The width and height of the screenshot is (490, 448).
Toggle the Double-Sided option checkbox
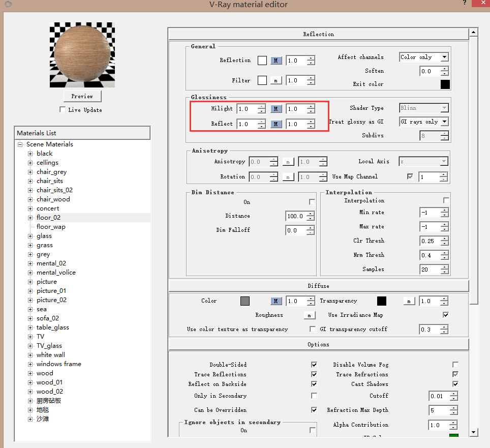tap(314, 365)
